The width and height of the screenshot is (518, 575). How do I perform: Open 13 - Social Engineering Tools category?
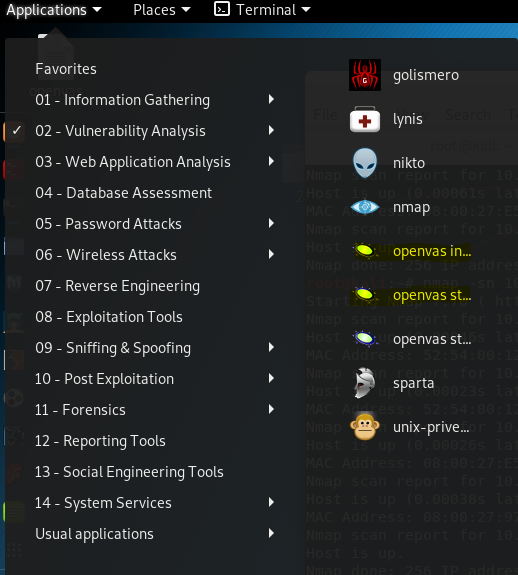(x=129, y=472)
